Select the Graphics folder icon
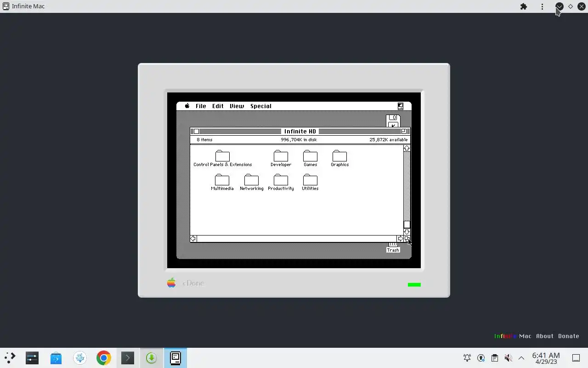This screenshot has width=588, height=368. pos(339,156)
